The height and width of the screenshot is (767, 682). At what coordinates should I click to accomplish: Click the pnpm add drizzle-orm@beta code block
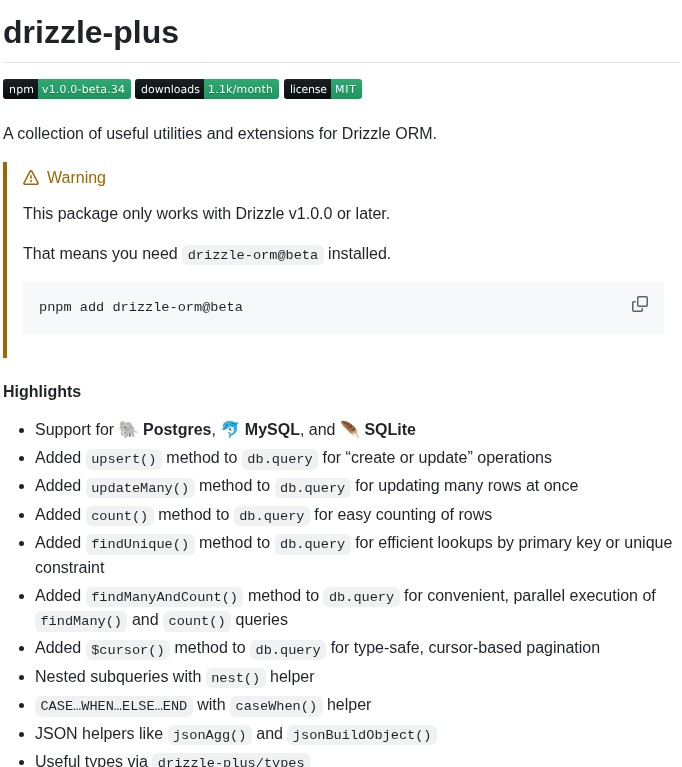coord(343,308)
